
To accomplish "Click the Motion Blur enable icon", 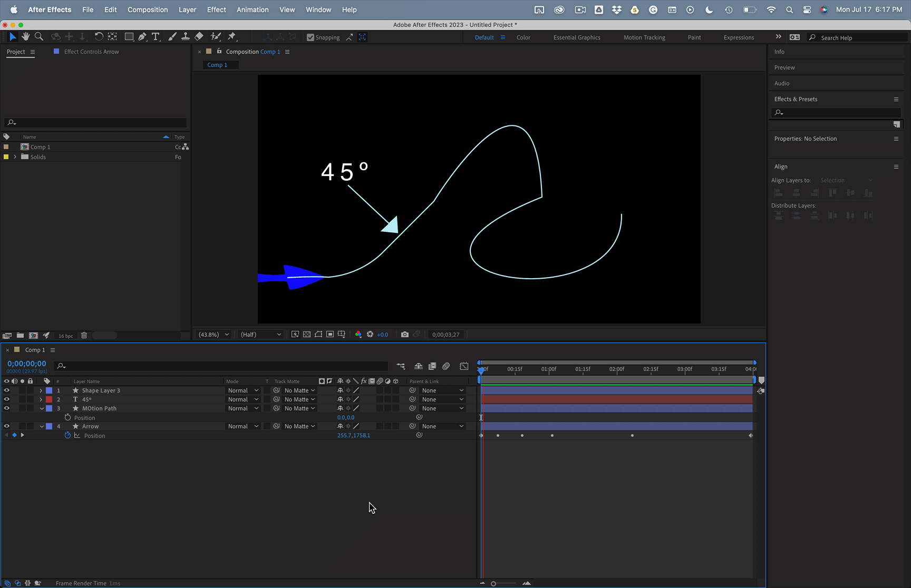I will click(x=446, y=366).
